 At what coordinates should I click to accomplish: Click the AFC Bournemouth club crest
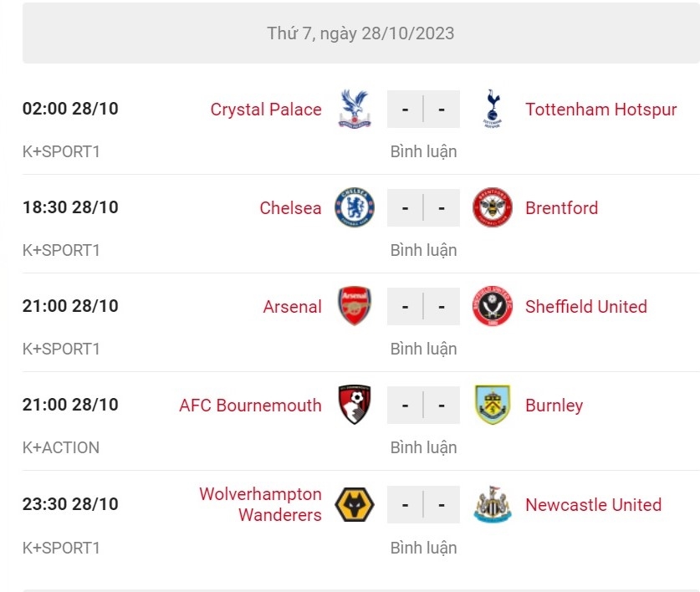(355, 405)
